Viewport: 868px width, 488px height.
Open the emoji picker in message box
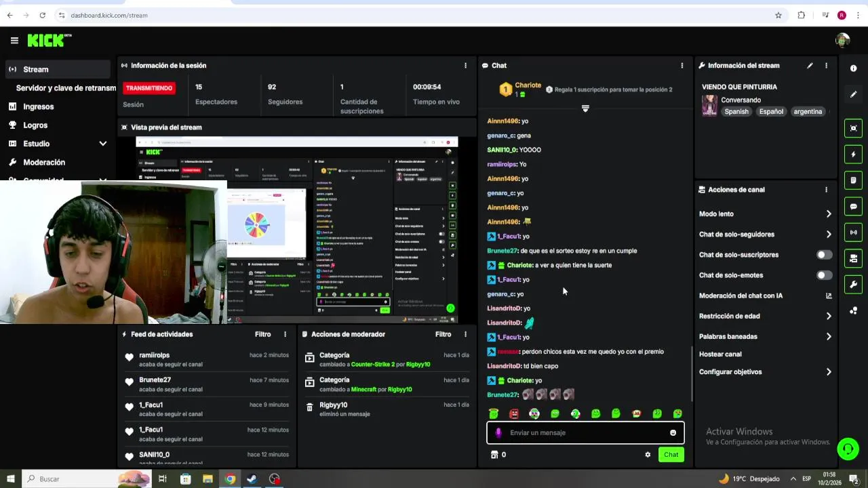(673, 432)
